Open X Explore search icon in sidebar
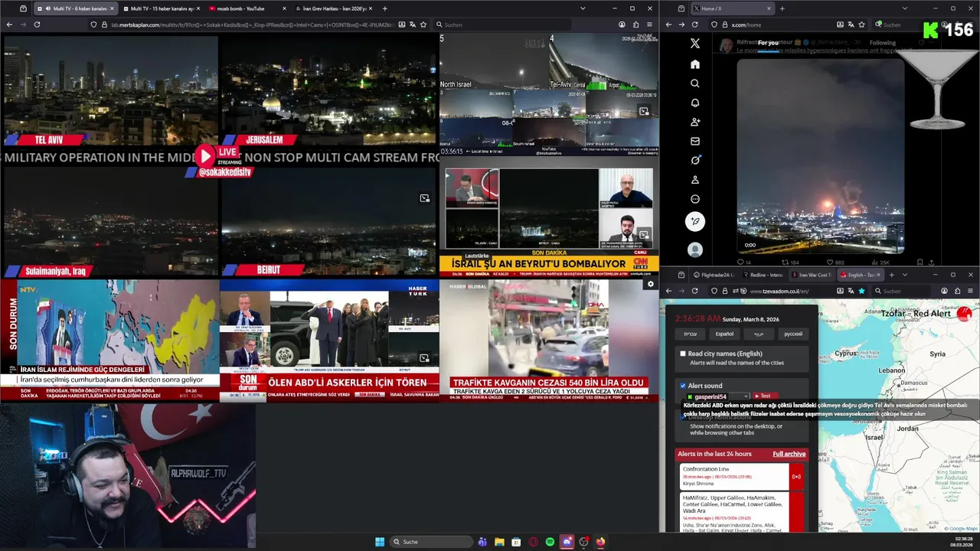Viewport: 980px width, 551px height. tap(695, 83)
